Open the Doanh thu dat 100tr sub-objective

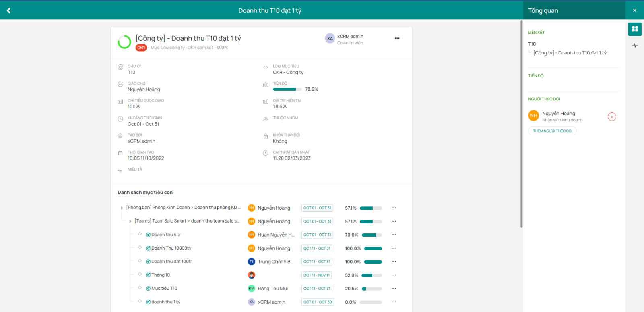(x=171, y=262)
